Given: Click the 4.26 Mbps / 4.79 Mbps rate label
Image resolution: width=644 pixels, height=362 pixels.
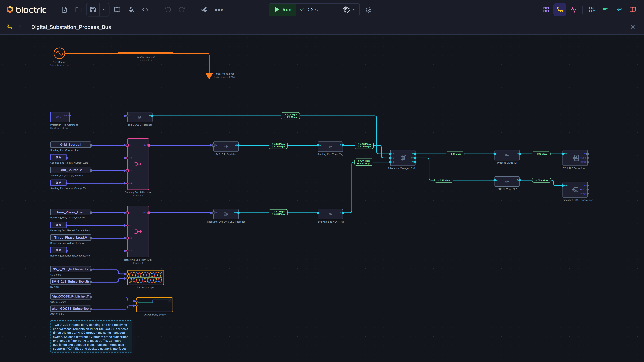Looking at the screenshot, I should (278, 145).
